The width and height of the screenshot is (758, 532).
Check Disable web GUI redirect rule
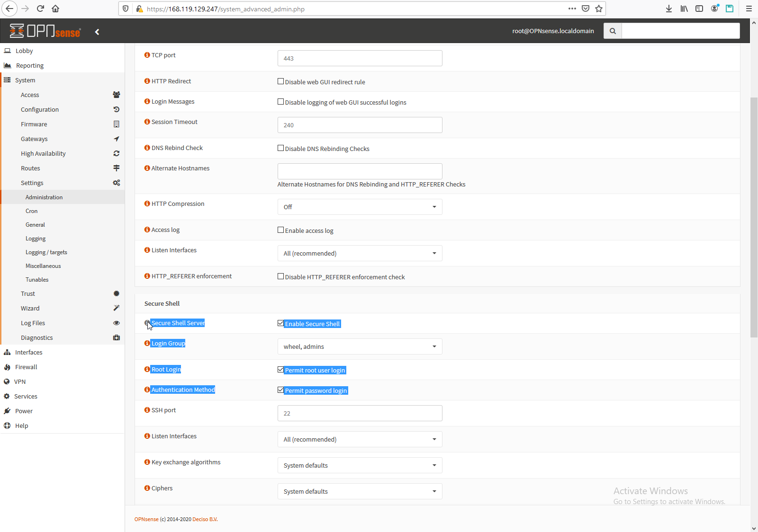(x=280, y=81)
